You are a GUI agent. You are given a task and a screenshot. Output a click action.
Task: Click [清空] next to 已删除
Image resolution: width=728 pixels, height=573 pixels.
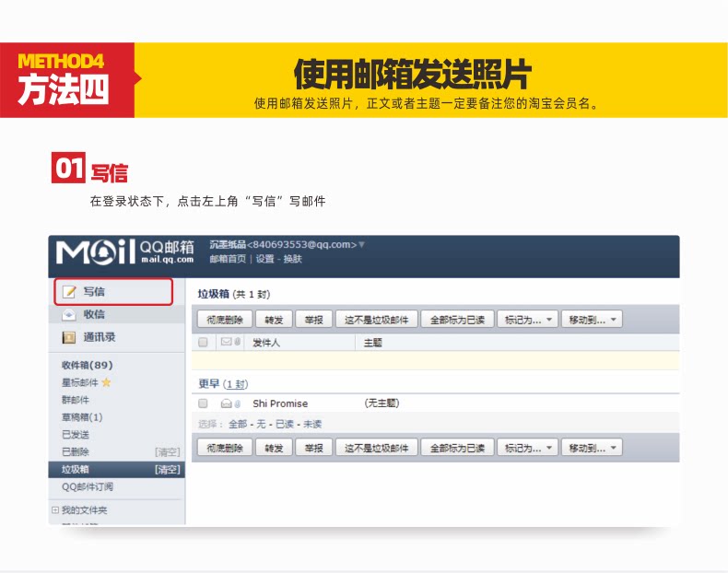tap(167, 452)
